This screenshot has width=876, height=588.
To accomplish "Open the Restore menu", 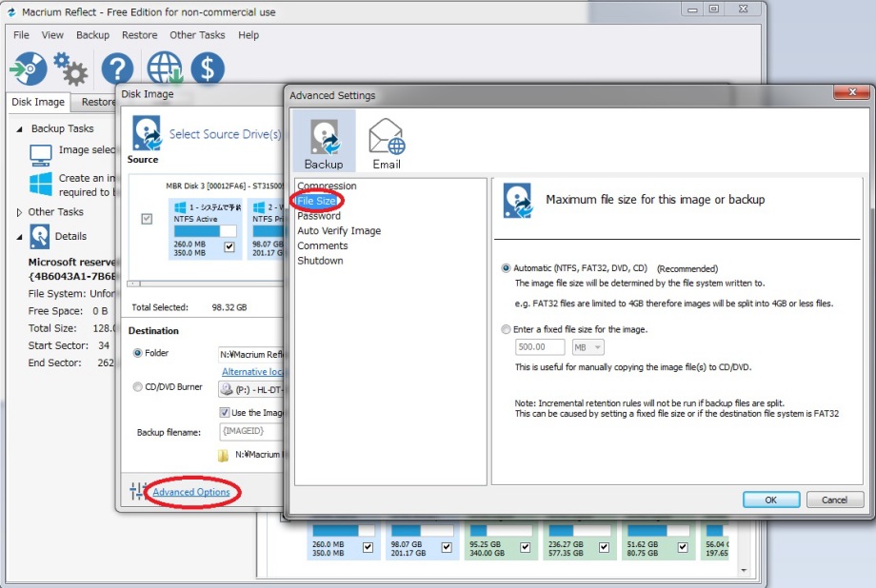I will pos(140,35).
